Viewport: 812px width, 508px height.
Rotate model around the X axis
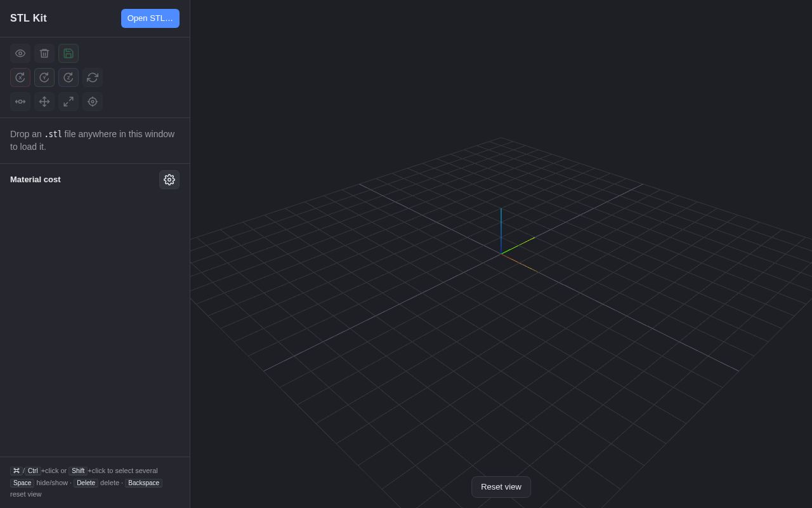click(x=20, y=77)
